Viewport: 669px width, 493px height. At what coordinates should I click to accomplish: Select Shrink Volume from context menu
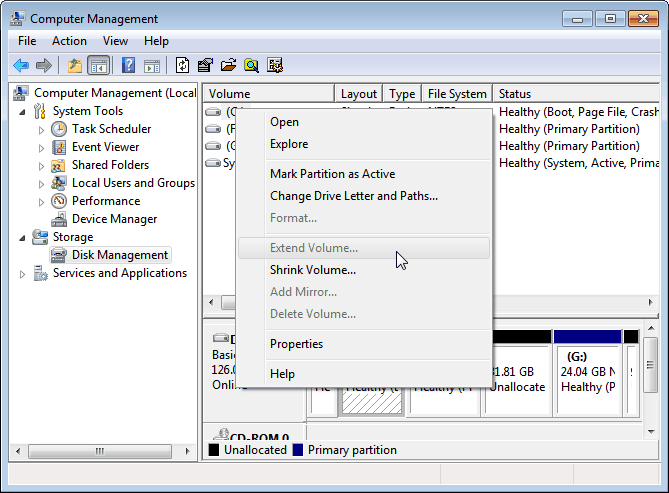click(x=364, y=270)
